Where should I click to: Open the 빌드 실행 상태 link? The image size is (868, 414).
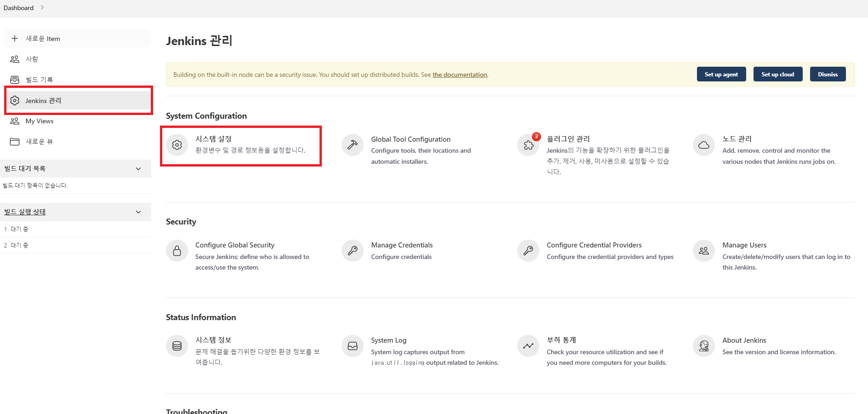point(25,212)
